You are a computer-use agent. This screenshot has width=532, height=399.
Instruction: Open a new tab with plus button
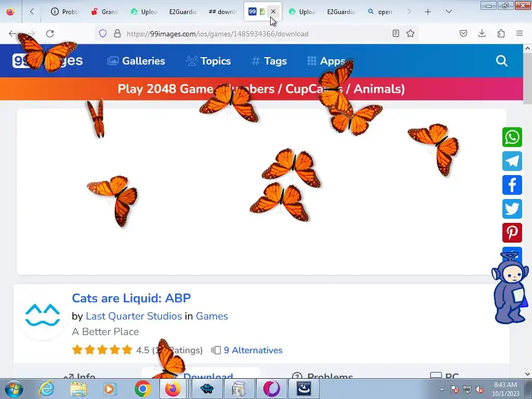[x=428, y=12]
